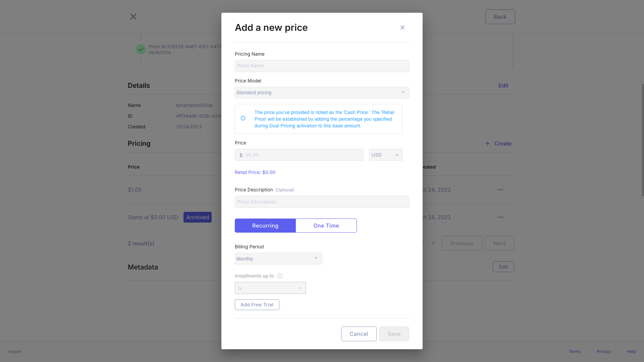The height and width of the screenshot is (362, 644).
Task: Click the Add Free Trial button
Action: [x=257, y=305]
